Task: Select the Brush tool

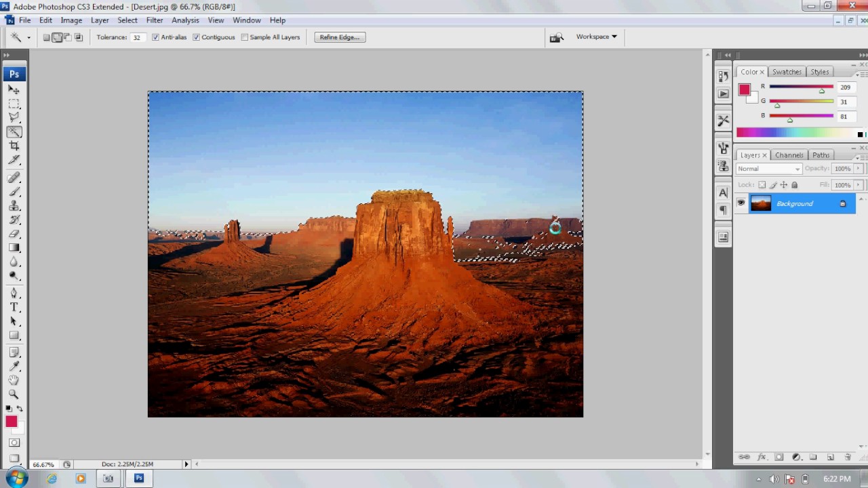Action: point(14,192)
